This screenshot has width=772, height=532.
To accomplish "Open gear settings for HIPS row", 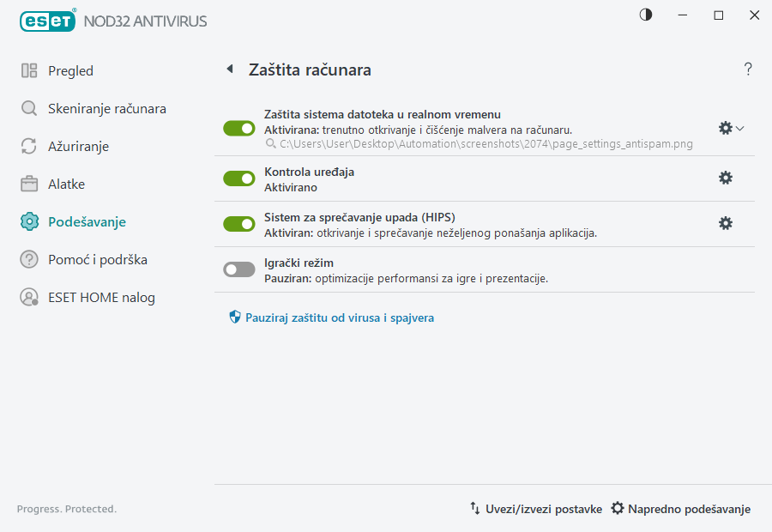I will point(726,223).
